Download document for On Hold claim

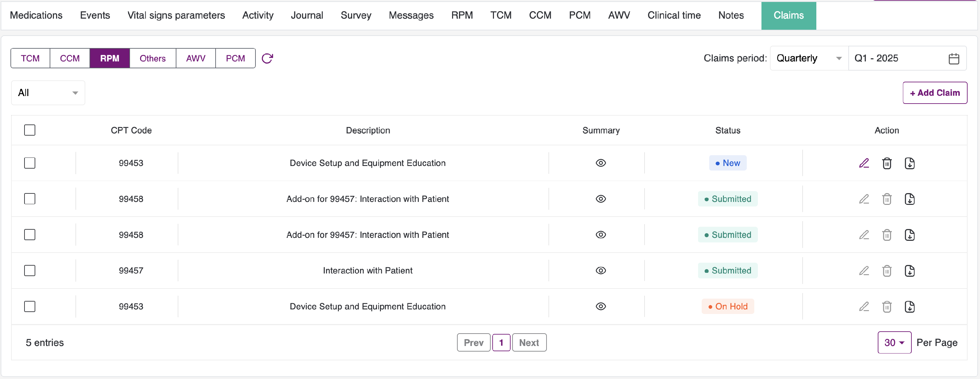(x=909, y=306)
